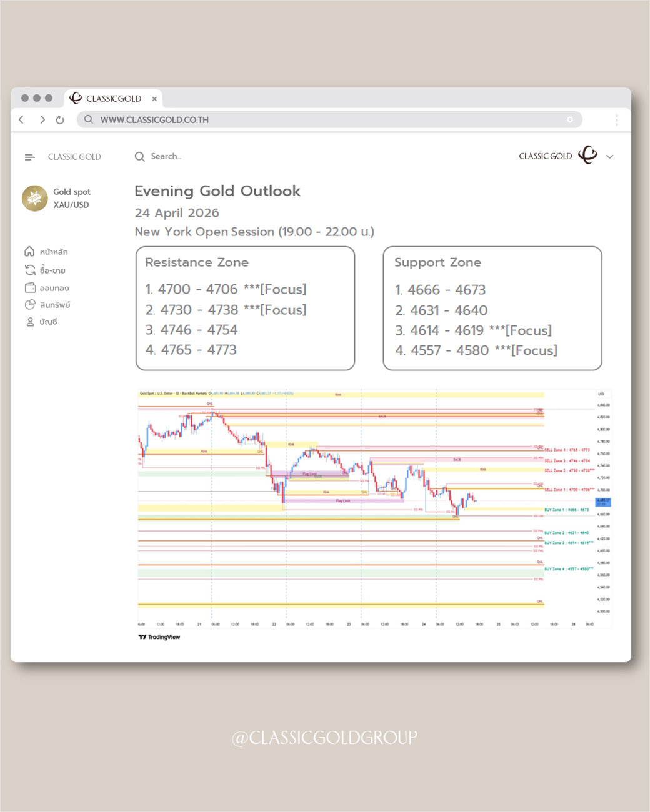Click the bookmark star in address bar
The height and width of the screenshot is (812, 650).
(569, 119)
